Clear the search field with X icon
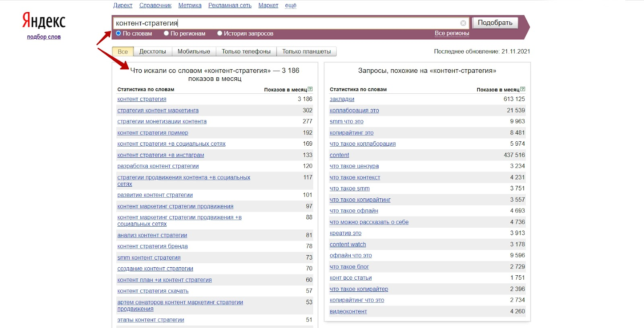The image size is (644, 328). click(463, 23)
